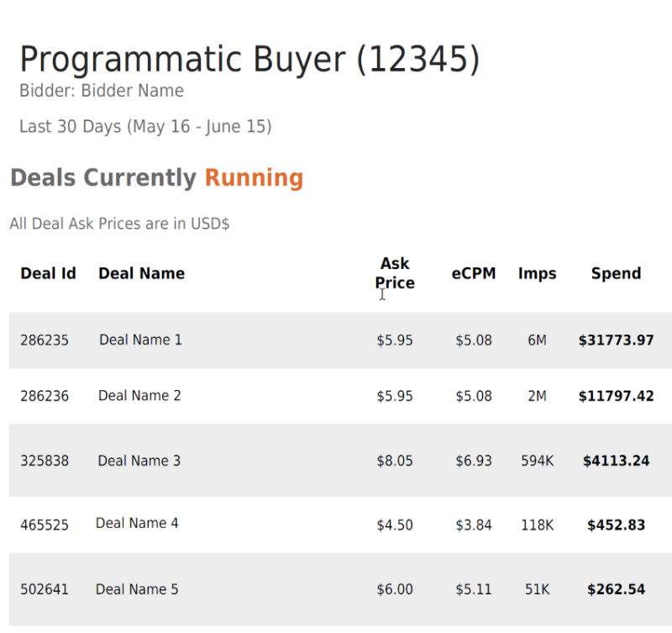Click the Deal Name 5 entry
672x633 pixels.
[137, 589]
